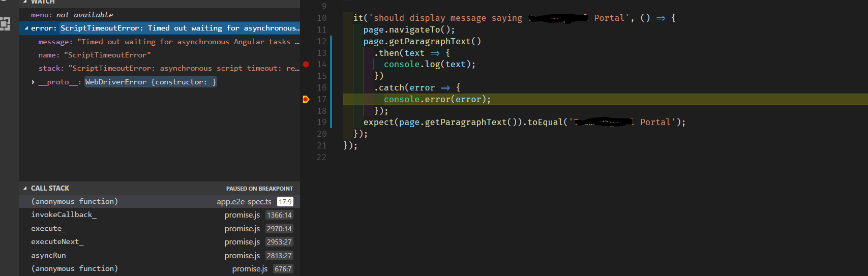Click the 17:9 line badge
The width and height of the screenshot is (868, 276).
(285, 202)
